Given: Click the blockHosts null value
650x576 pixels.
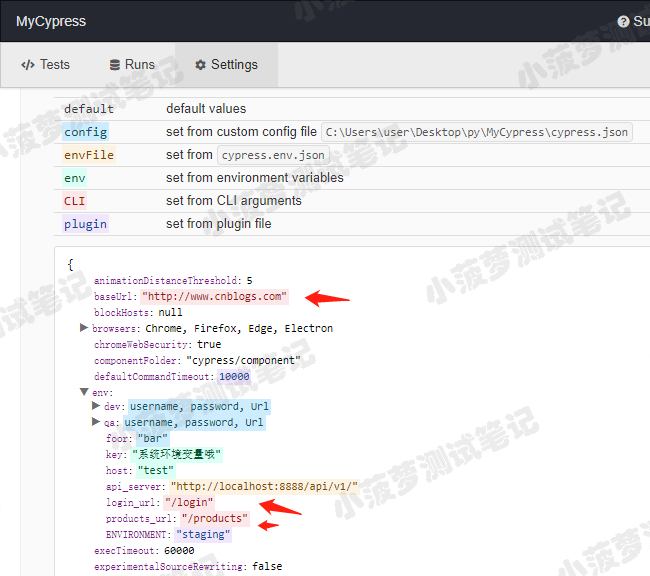Looking at the screenshot, I should point(170,312).
